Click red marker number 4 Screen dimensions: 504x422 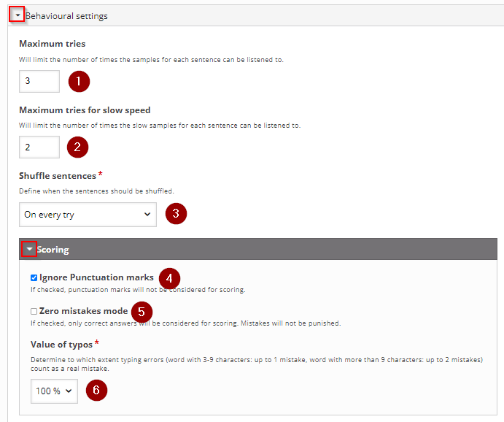169,279
